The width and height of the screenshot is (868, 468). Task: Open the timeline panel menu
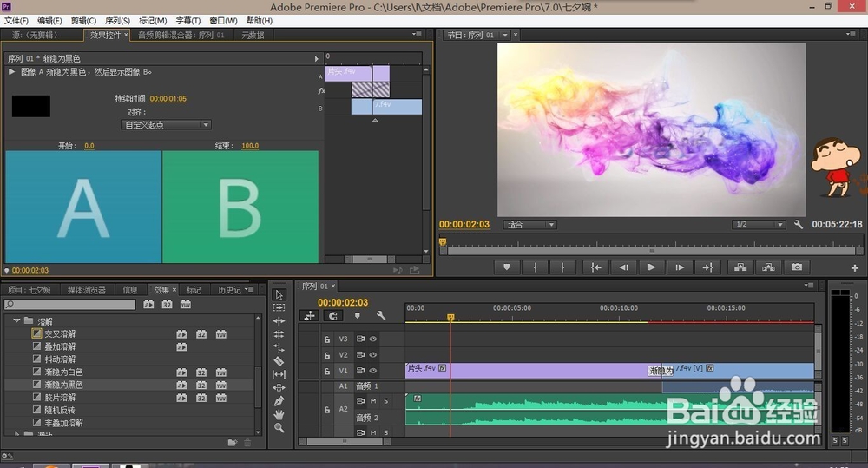coord(809,286)
